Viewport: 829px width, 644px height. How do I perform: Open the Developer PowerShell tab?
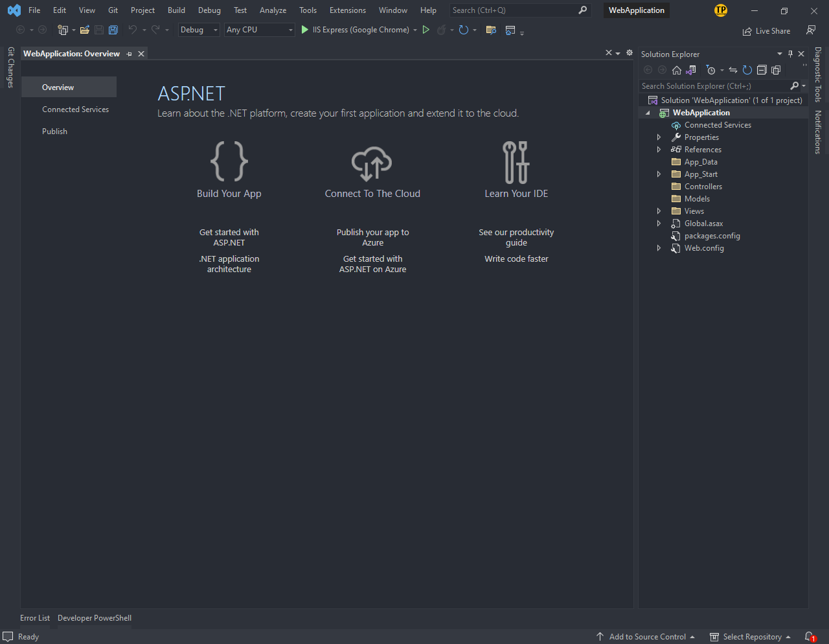(95, 618)
